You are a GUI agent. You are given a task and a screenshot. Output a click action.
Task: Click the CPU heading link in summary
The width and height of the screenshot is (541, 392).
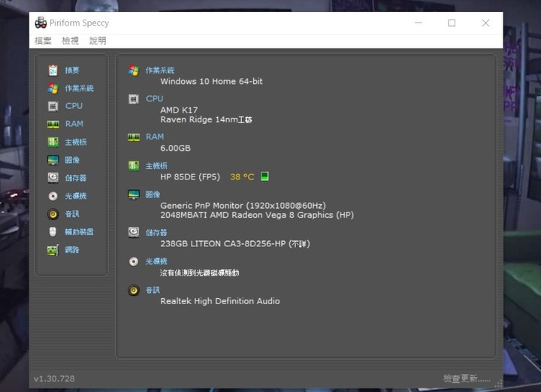[x=154, y=98]
